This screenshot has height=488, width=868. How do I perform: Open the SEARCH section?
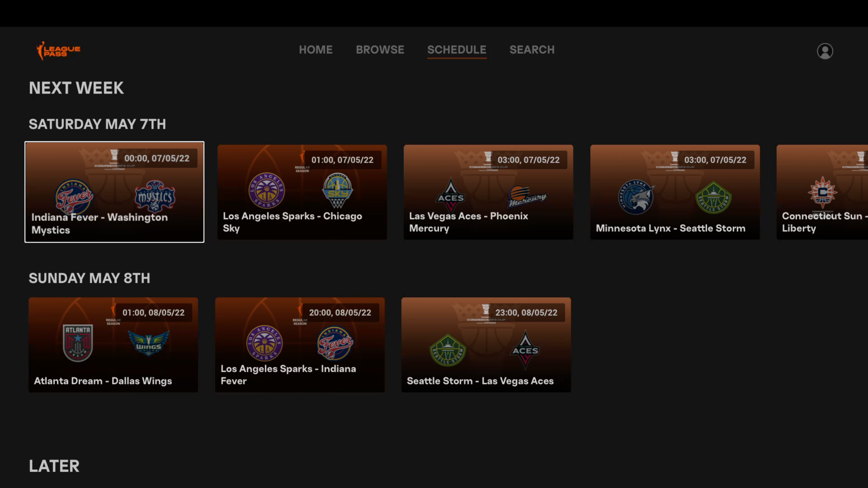click(x=532, y=50)
